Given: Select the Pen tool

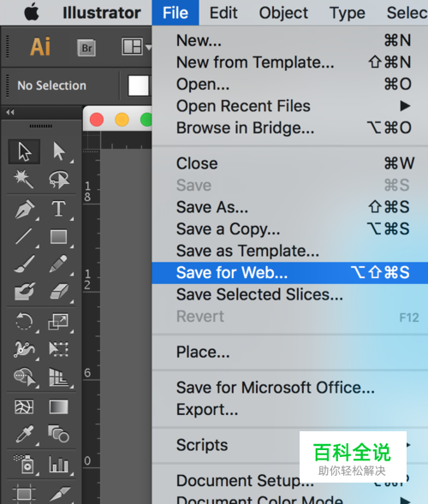Looking at the screenshot, I should [25, 209].
